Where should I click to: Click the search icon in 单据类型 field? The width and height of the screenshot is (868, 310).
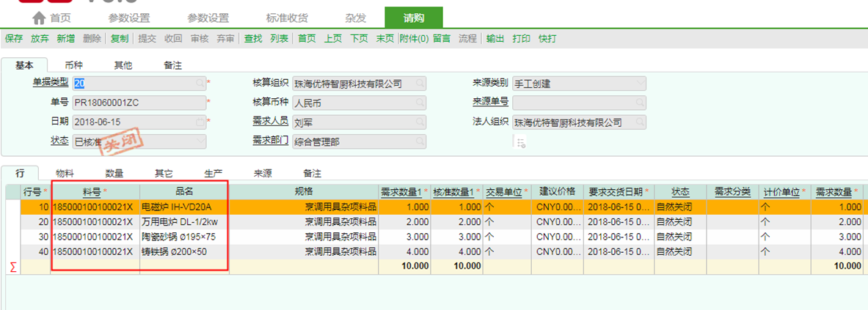click(x=200, y=84)
